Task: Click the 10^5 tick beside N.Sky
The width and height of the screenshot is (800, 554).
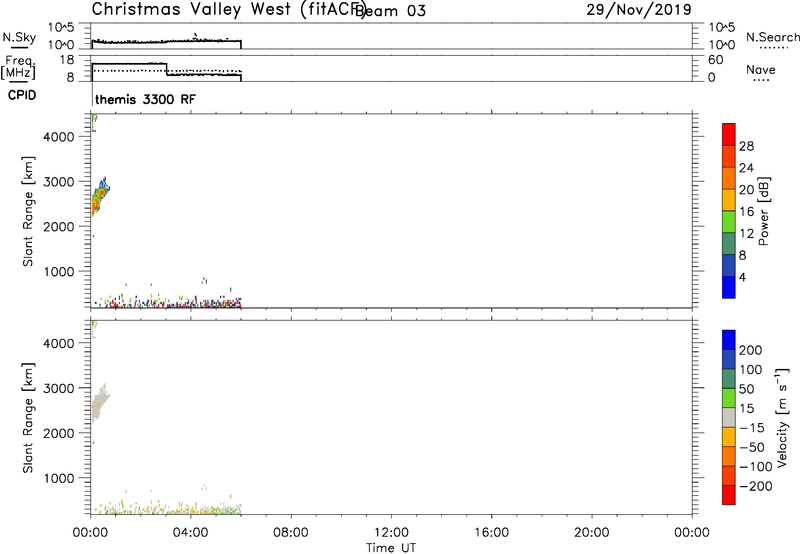Action: (61, 27)
